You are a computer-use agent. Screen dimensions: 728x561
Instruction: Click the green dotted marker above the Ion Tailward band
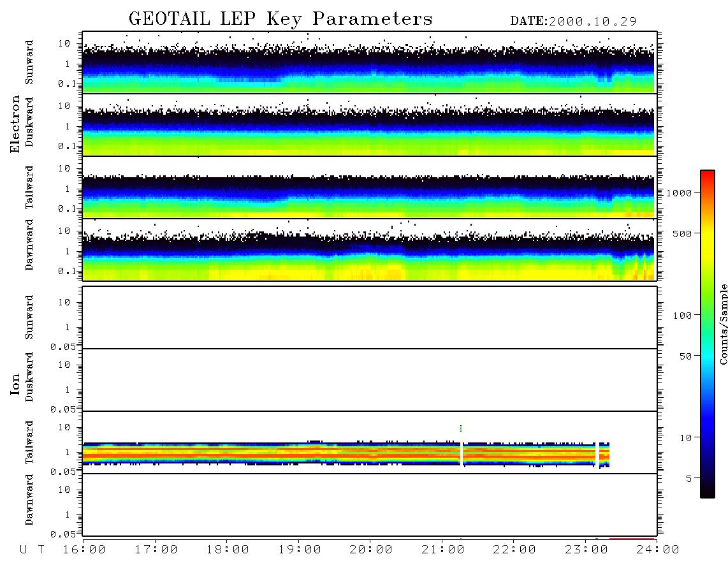click(x=460, y=428)
